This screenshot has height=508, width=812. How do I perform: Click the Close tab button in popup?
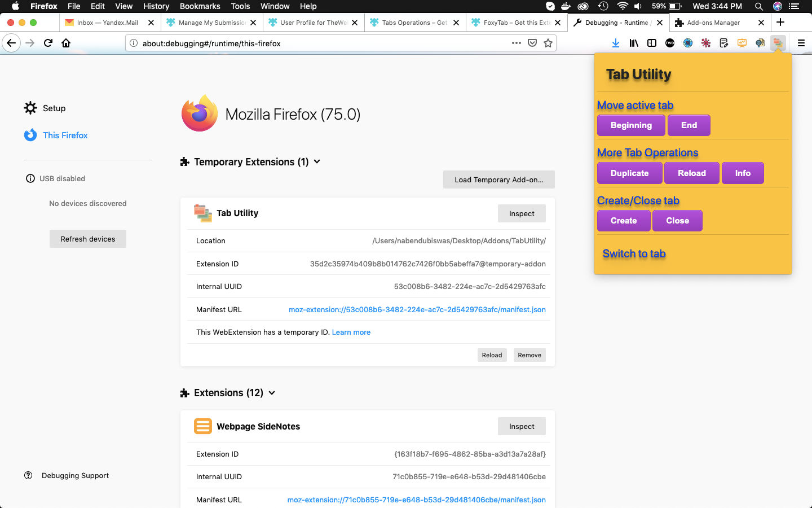[677, 221]
